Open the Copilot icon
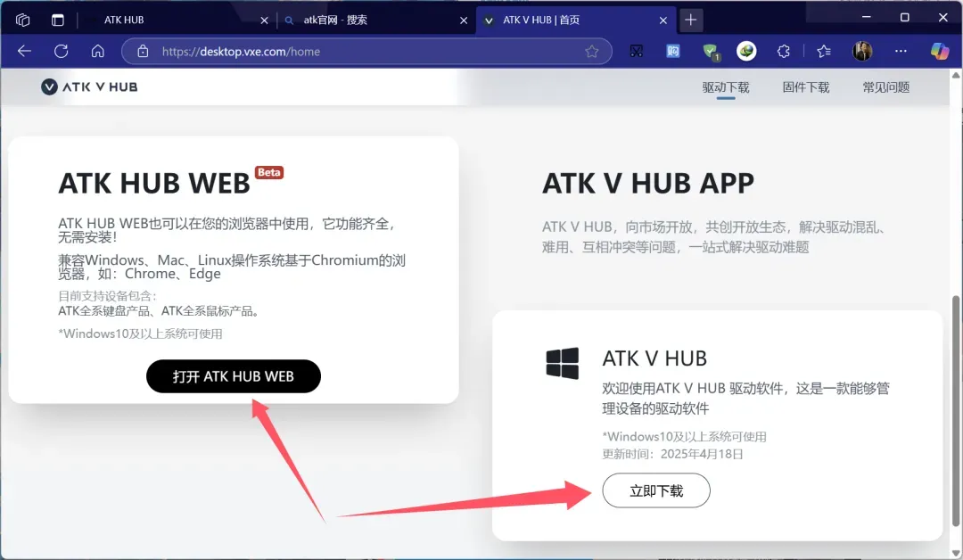 (x=939, y=51)
